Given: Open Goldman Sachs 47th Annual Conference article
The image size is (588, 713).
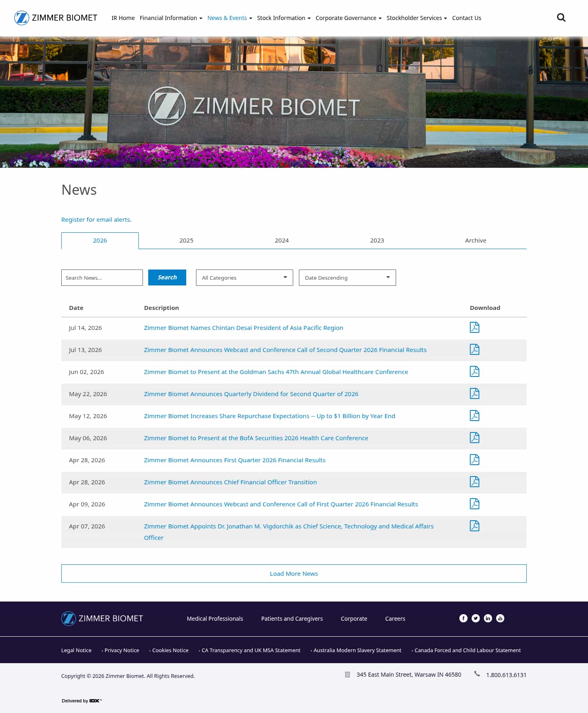Looking at the screenshot, I should point(276,372).
